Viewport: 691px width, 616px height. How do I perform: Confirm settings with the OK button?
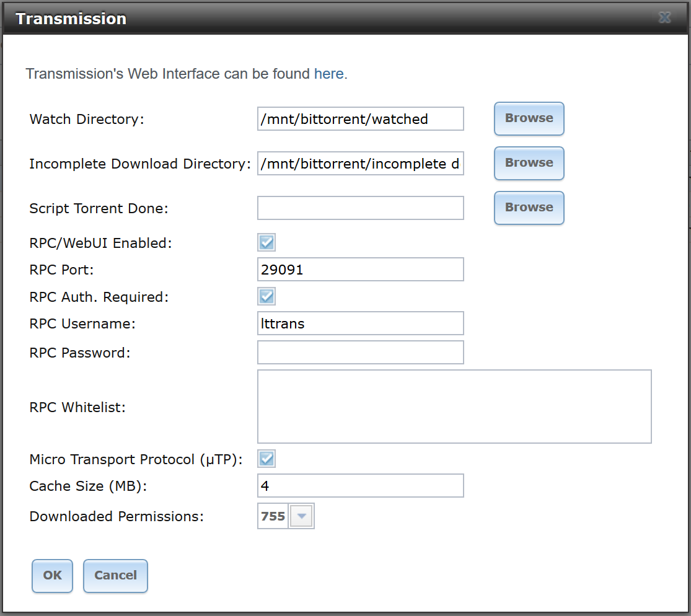tap(53, 576)
